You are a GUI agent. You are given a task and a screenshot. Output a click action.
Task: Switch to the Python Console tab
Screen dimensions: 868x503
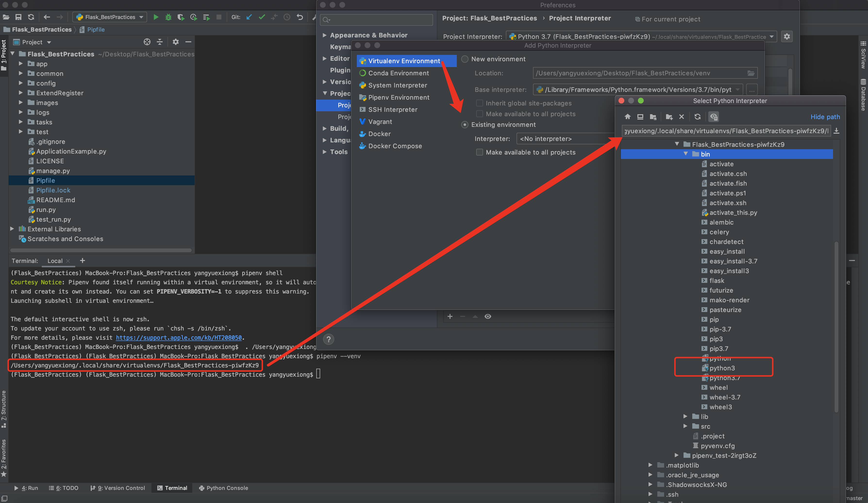coord(223,487)
